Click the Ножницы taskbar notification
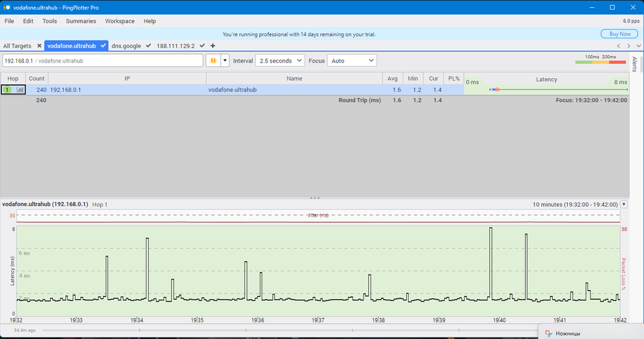Viewport: 644px width, 339px height. click(590, 333)
